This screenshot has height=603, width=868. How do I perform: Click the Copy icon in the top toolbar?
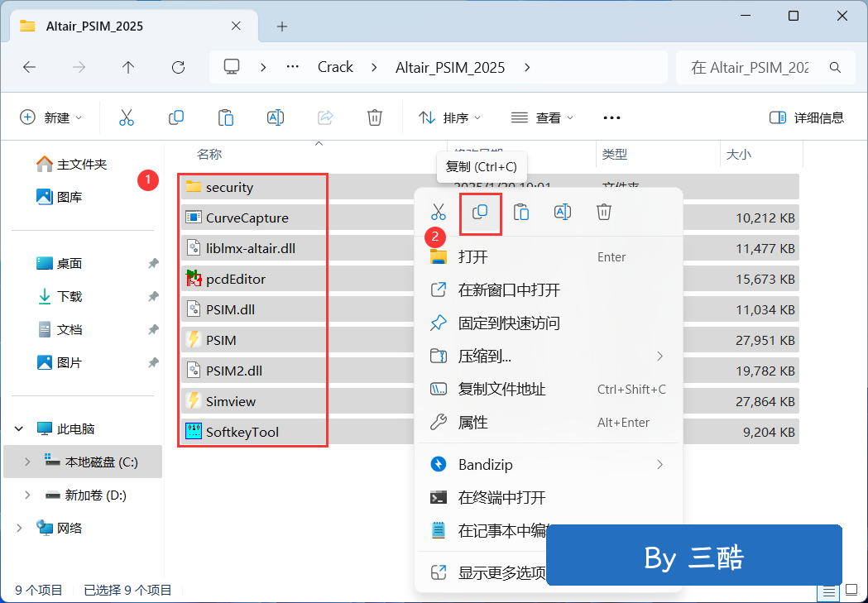tap(176, 117)
